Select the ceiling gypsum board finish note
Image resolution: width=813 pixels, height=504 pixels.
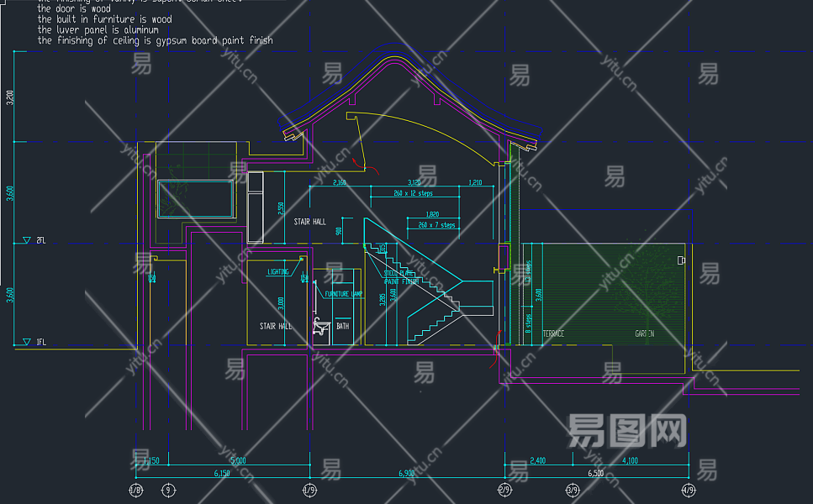click(x=155, y=40)
